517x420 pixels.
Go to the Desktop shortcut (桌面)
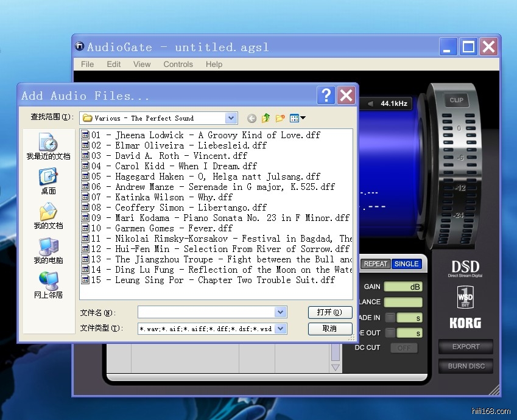click(48, 181)
